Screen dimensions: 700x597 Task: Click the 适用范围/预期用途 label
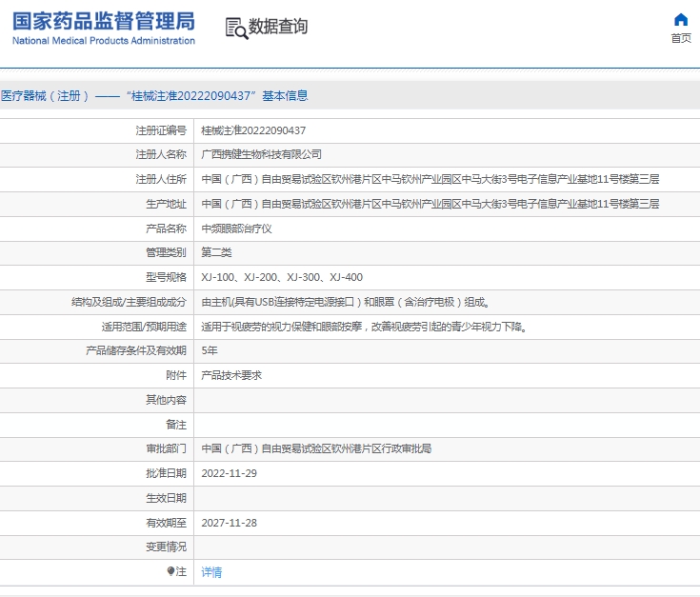coord(144,327)
